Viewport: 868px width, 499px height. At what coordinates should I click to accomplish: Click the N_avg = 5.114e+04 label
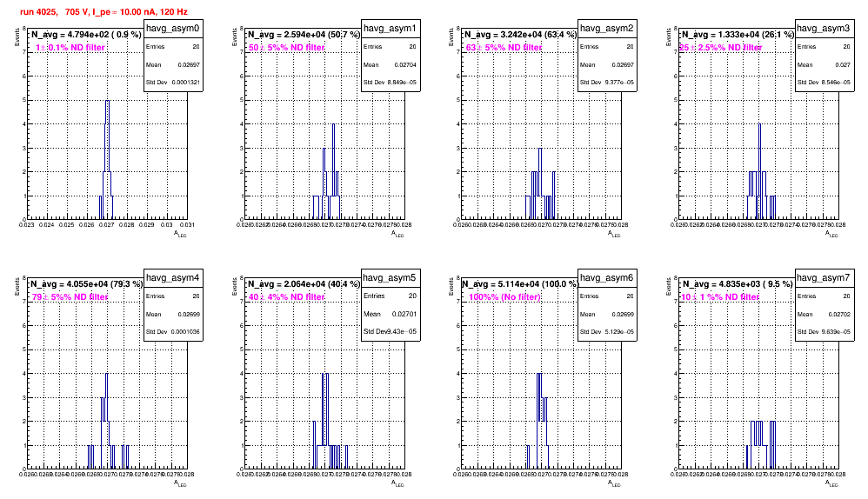coord(520,283)
